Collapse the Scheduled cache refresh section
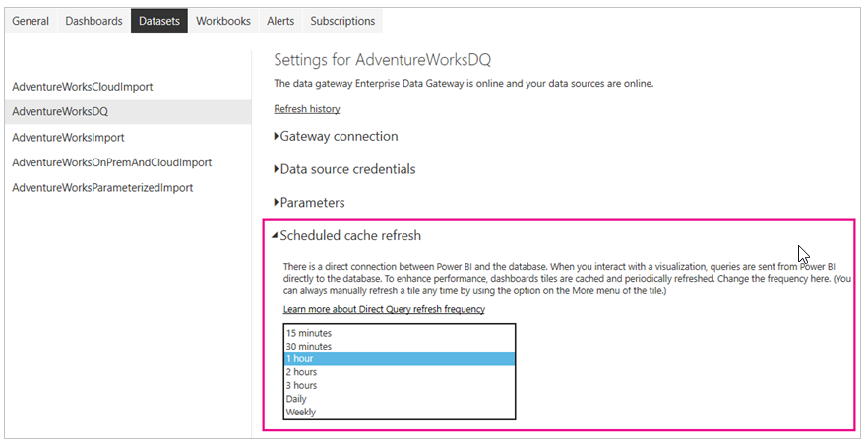The width and height of the screenshot is (868, 446). (346, 236)
